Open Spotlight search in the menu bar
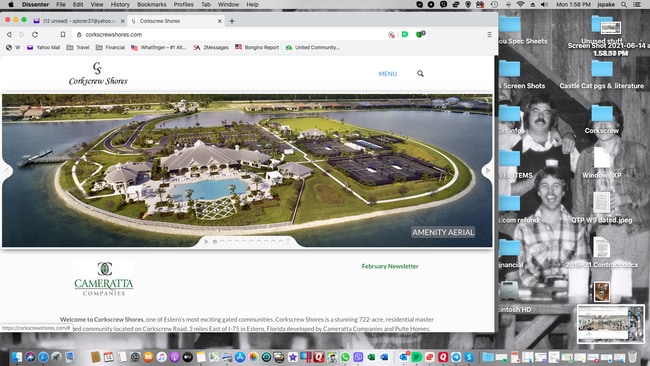This screenshot has height=366, width=650. pos(624,5)
